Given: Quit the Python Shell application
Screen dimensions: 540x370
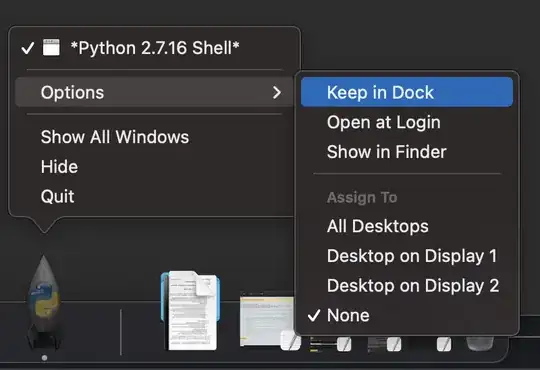Looking at the screenshot, I should click(x=154, y=196).
